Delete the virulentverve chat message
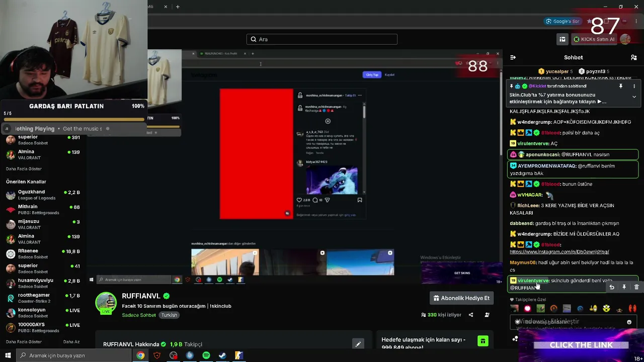The width and height of the screenshot is (644, 362). tap(636, 287)
